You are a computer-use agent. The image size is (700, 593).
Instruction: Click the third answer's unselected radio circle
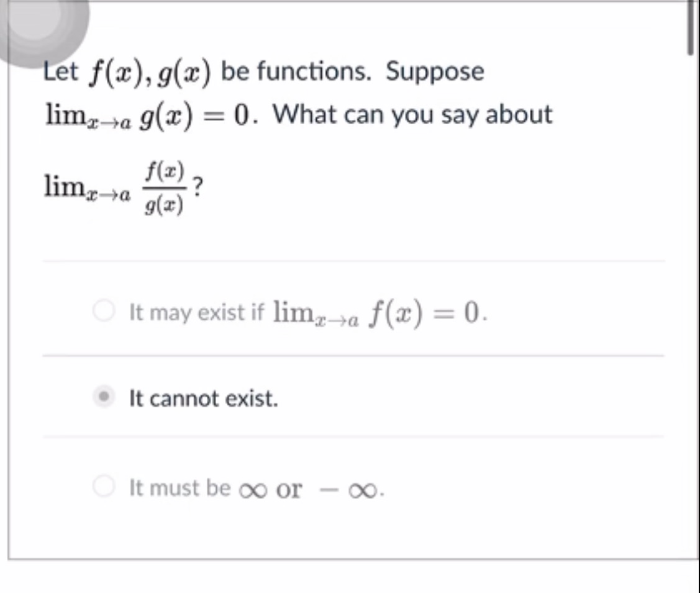point(104,487)
